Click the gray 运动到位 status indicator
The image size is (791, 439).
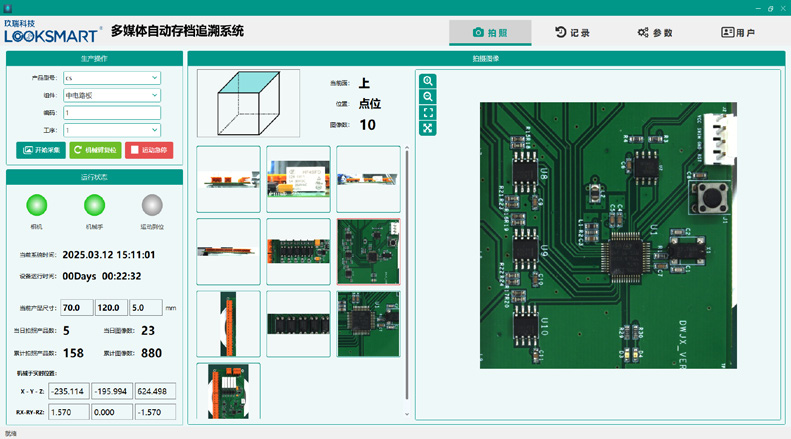coord(152,205)
